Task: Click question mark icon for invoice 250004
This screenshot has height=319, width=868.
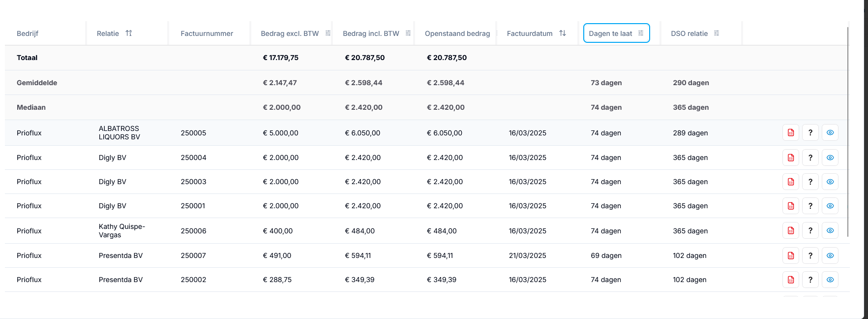Action: coord(810,158)
